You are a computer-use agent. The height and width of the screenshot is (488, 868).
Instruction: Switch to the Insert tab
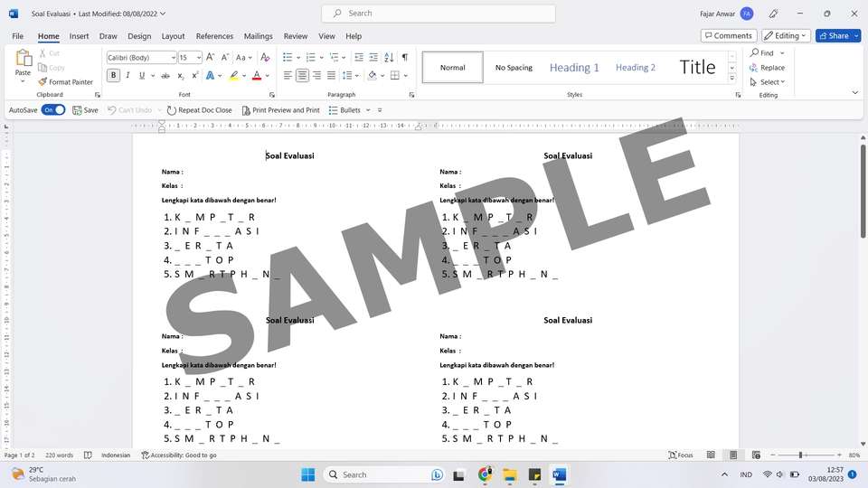tap(80, 36)
